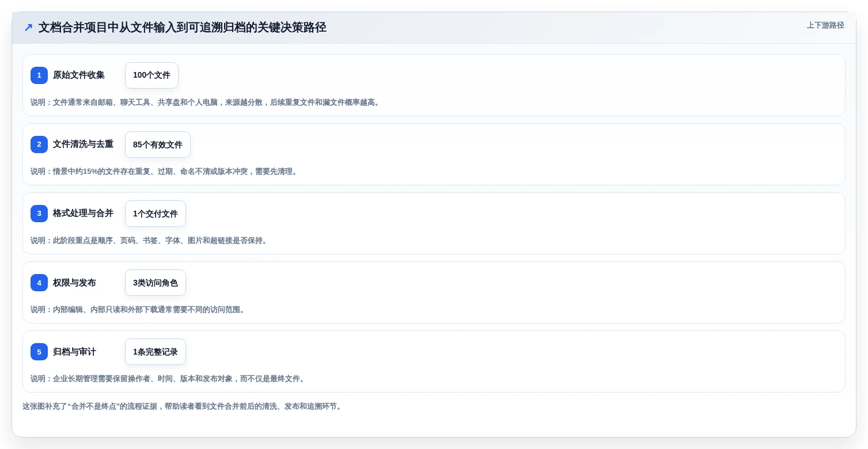This screenshot has height=449, width=868.
Task: Click the 85个有效文件 chip
Action: [x=158, y=144]
